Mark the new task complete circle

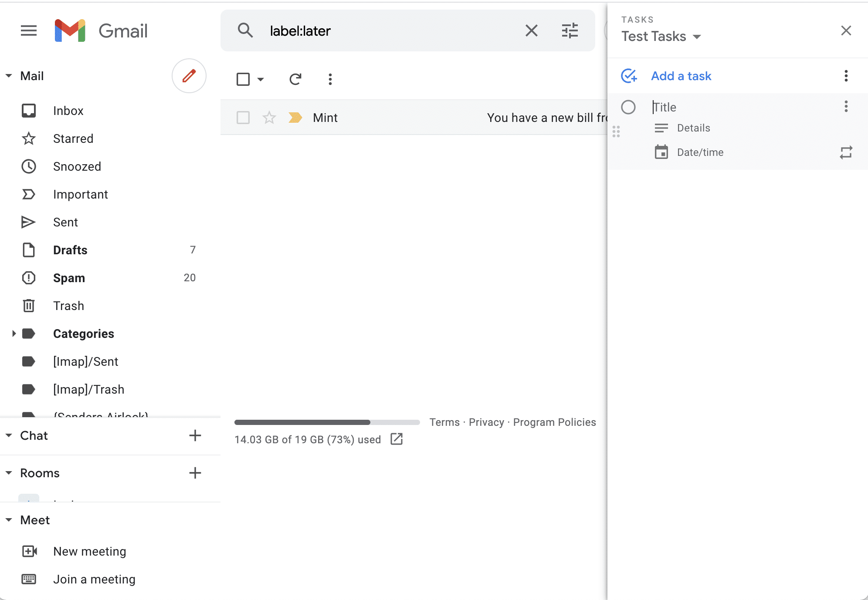point(628,107)
